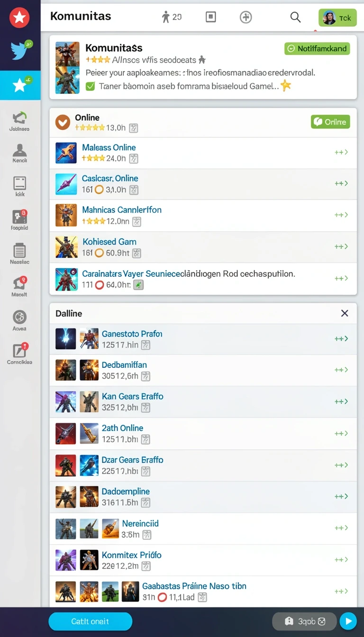Expand the Caslcasr. Online row arrow
Screen dimensions: 364x637
click(341, 183)
